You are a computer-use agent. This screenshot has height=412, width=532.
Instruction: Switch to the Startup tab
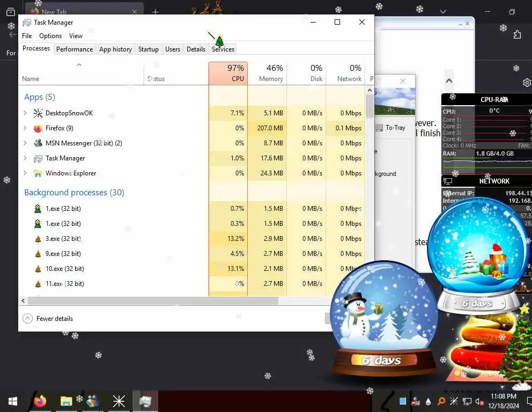point(148,49)
